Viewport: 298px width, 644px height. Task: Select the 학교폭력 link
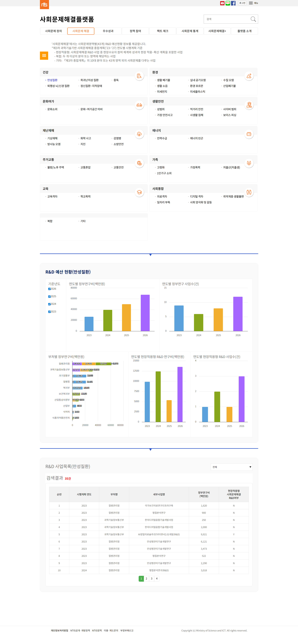[86, 197]
